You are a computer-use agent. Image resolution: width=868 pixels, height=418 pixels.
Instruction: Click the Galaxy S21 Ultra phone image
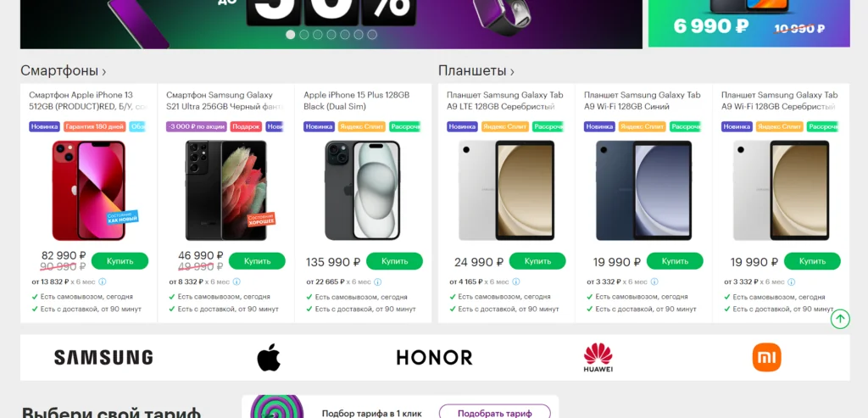point(225,190)
